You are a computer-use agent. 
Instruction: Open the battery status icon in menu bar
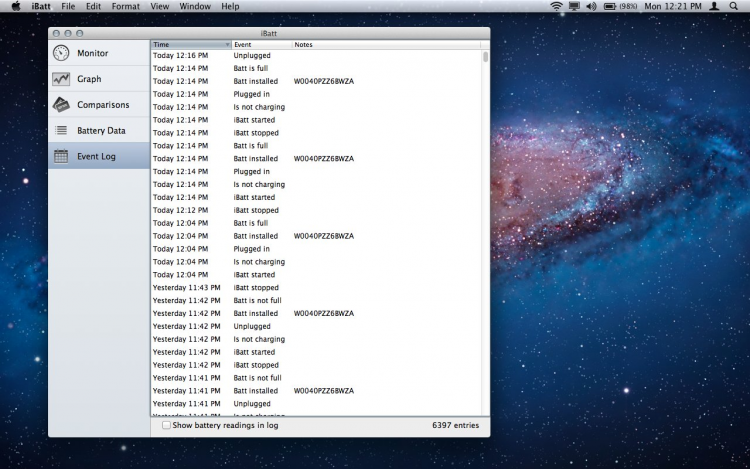tap(610, 6)
